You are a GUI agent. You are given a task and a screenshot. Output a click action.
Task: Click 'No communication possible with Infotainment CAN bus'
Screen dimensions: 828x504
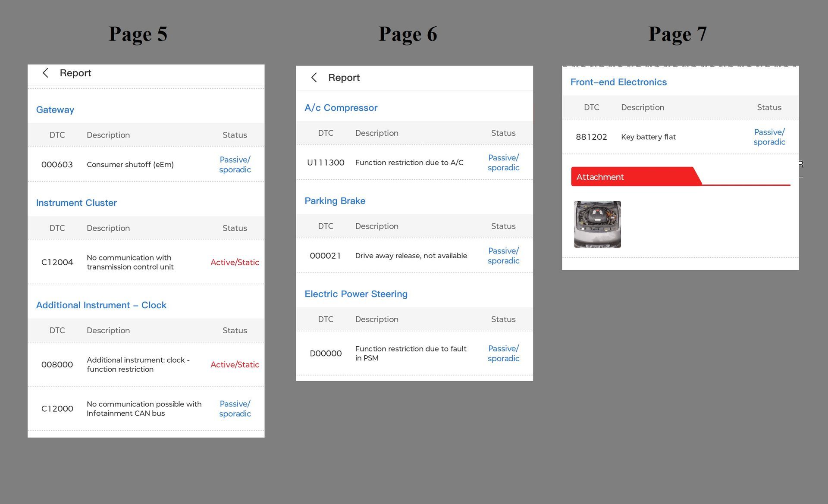coord(144,408)
